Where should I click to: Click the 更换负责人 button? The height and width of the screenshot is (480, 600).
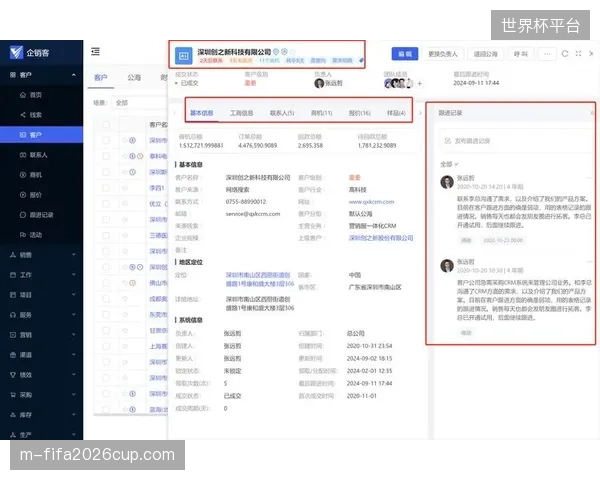(443, 54)
